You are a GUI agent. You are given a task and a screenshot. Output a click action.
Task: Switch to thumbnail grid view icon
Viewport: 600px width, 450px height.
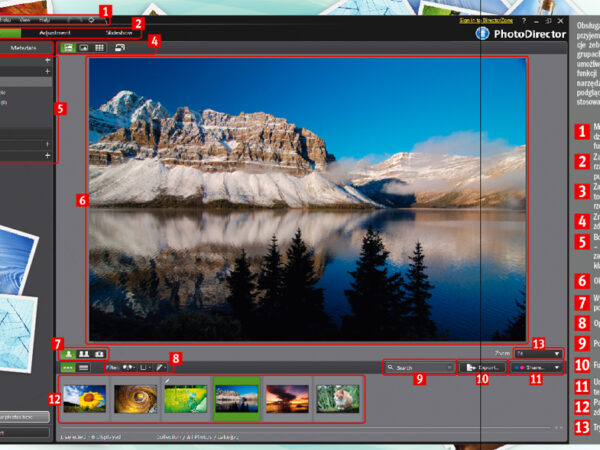pyautogui.click(x=100, y=47)
